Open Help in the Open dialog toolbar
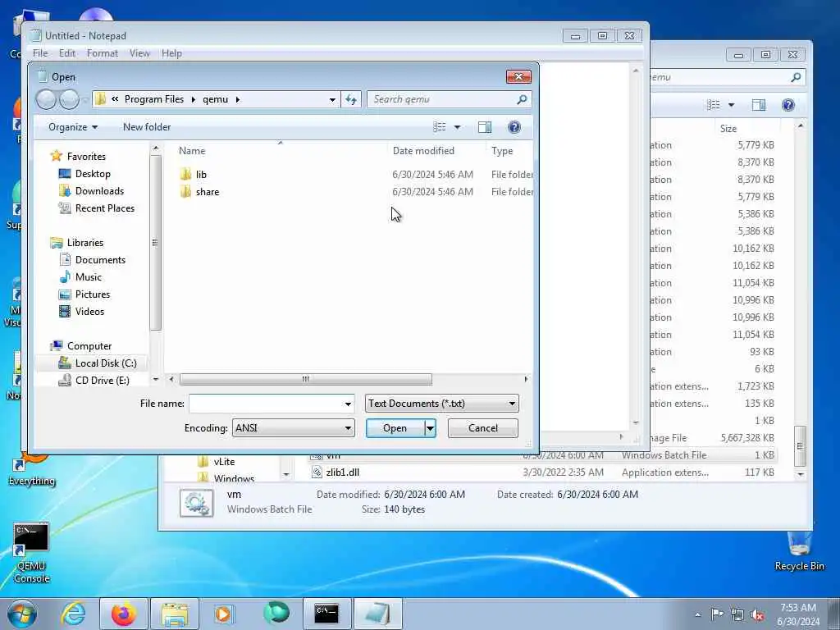840x630 pixels. (x=514, y=127)
